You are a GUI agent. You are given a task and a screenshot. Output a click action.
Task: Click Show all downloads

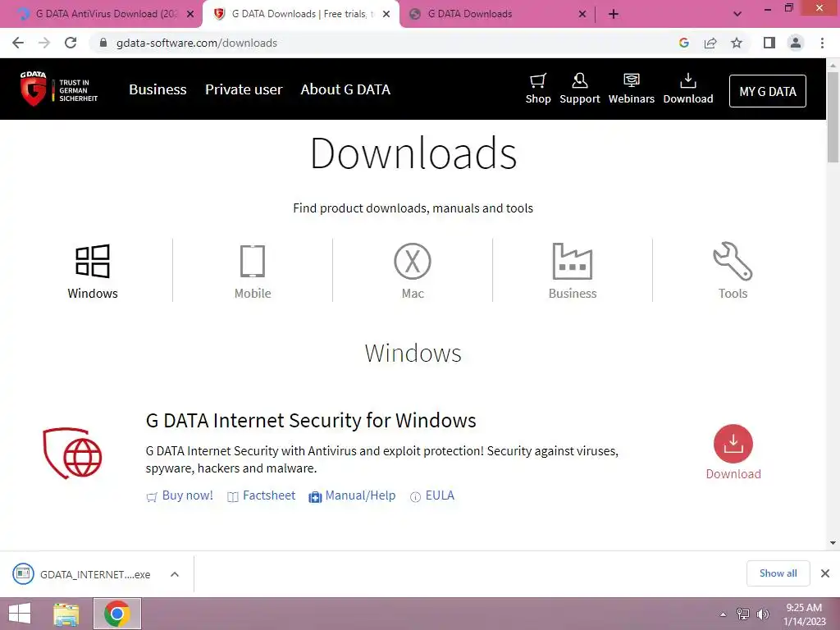(x=778, y=573)
